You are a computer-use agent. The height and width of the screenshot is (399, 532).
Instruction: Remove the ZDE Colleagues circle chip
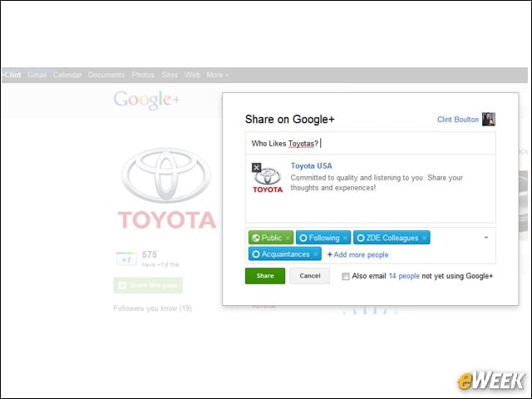(x=424, y=238)
